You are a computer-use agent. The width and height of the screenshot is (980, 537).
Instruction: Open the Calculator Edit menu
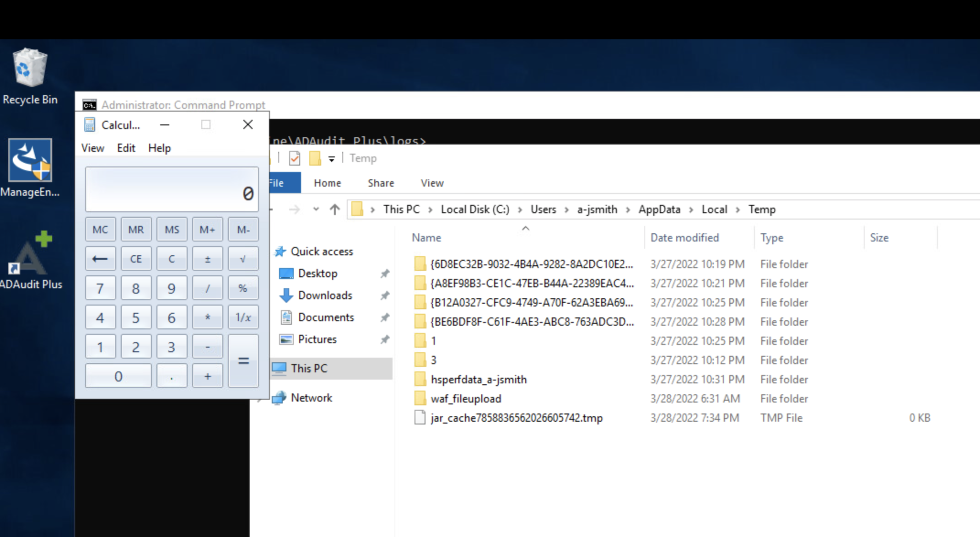point(126,148)
